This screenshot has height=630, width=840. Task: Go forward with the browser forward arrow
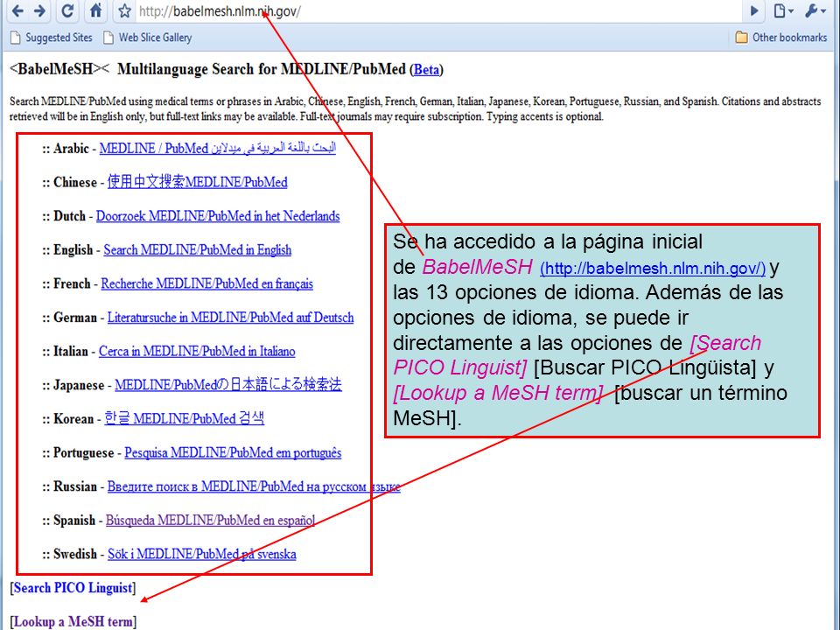click(x=39, y=10)
